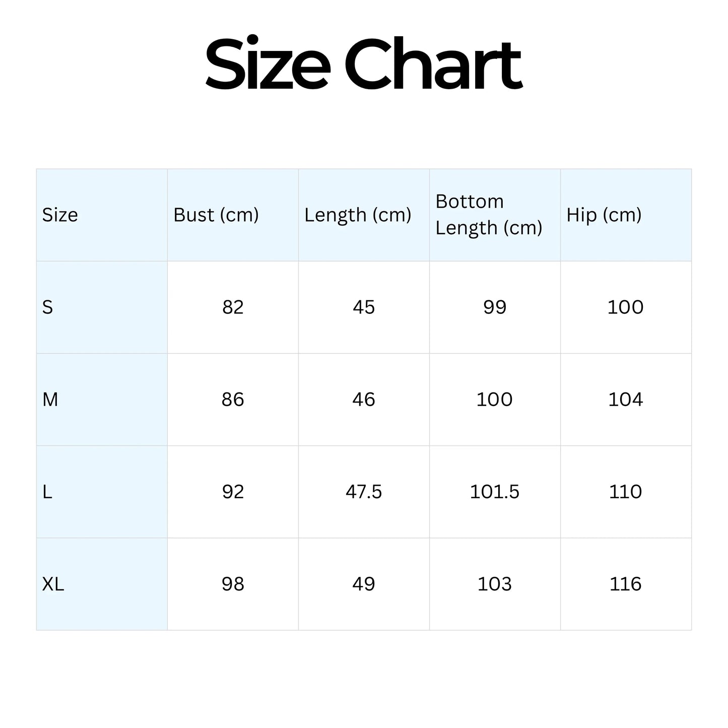Image resolution: width=728 pixels, height=728 pixels.
Task: Click the bust value 82
Action: pos(233,307)
